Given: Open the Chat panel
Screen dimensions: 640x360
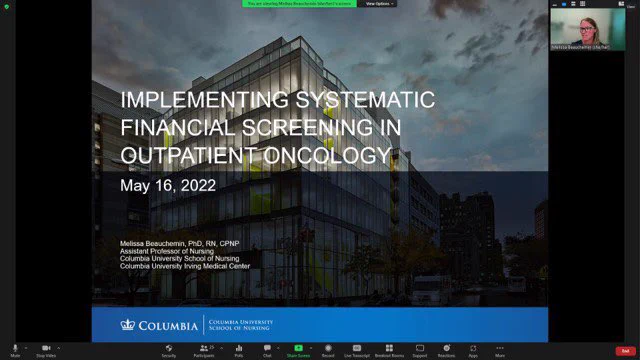Looking at the screenshot, I should [x=267, y=350].
